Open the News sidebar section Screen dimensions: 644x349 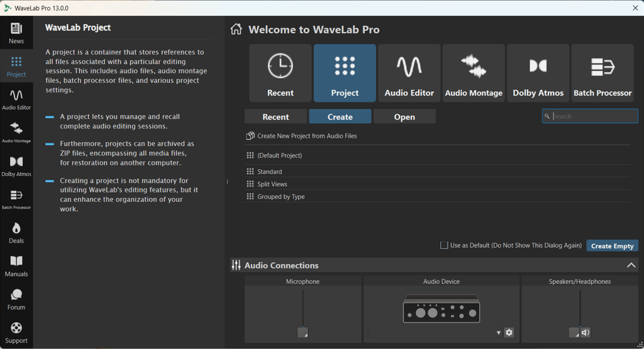tap(16, 33)
